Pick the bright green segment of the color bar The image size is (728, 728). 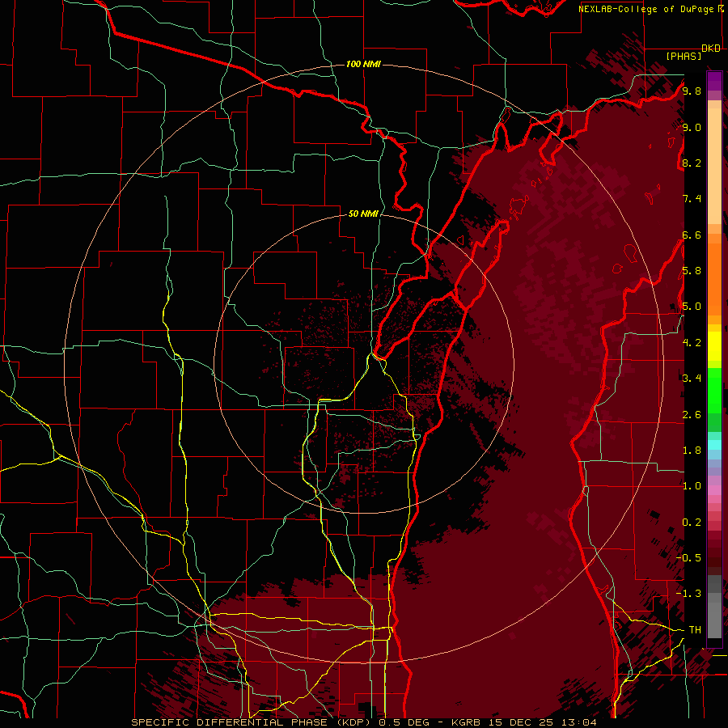point(714,391)
